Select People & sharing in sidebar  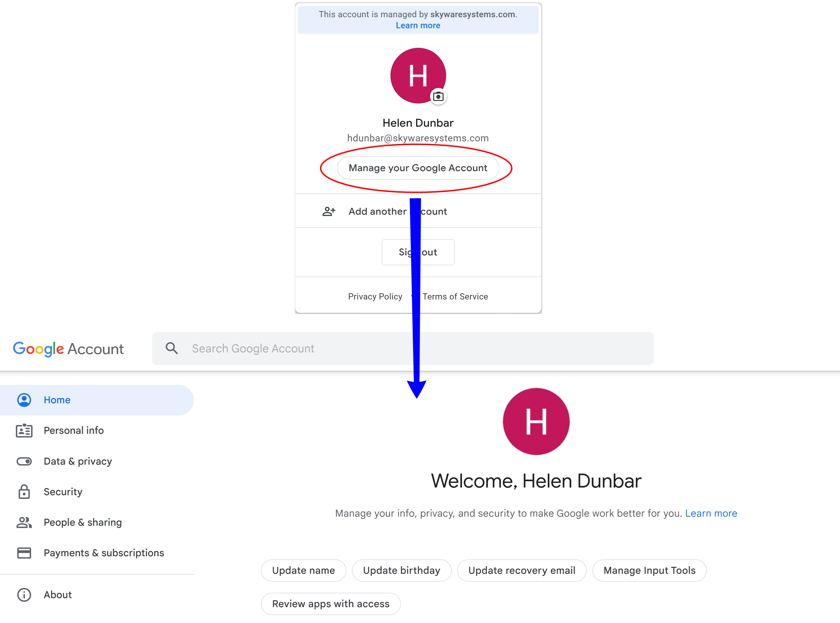(x=97, y=522)
